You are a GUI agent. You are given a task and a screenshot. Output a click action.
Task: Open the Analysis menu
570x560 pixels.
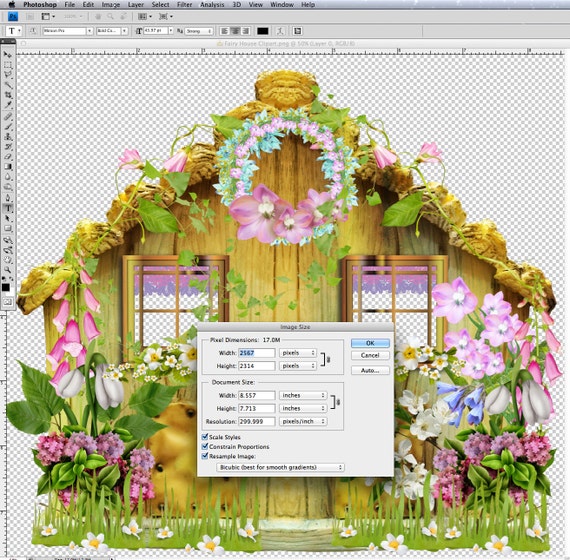pyautogui.click(x=212, y=5)
